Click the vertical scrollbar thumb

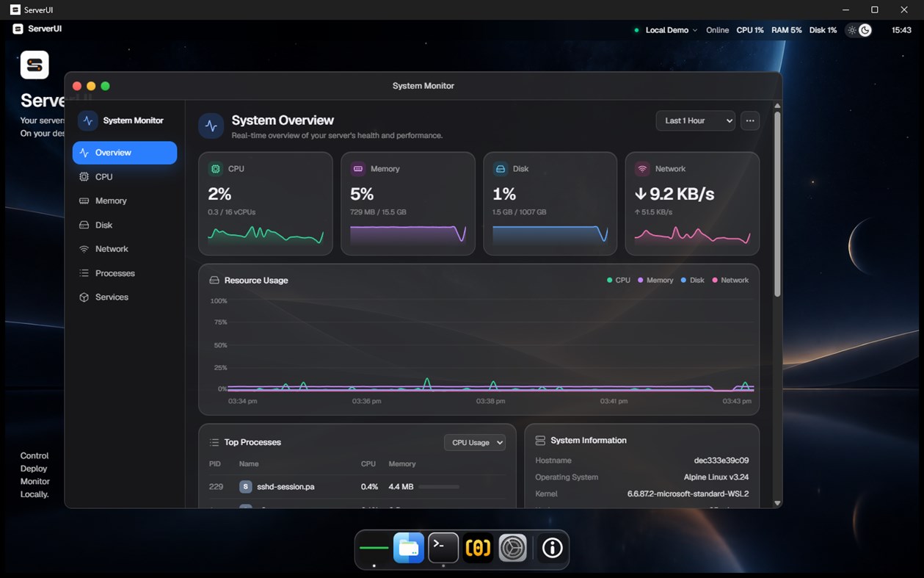pyautogui.click(x=777, y=204)
